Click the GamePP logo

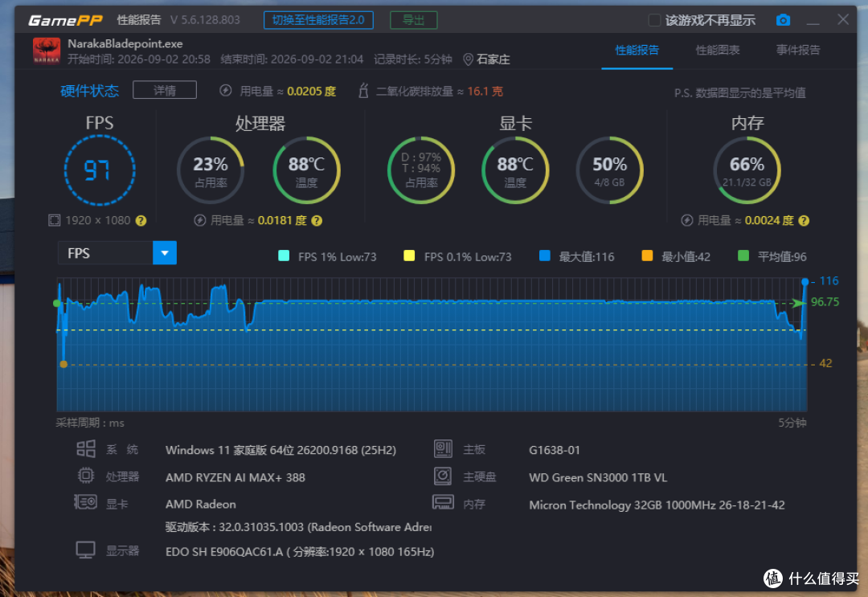click(65, 20)
